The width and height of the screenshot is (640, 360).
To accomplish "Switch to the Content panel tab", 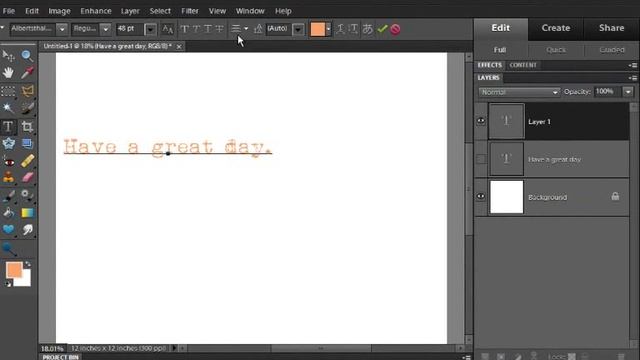I will 523,65.
